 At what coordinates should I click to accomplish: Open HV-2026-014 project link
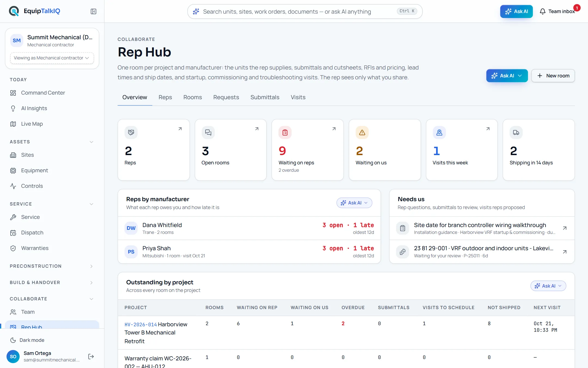(140, 325)
